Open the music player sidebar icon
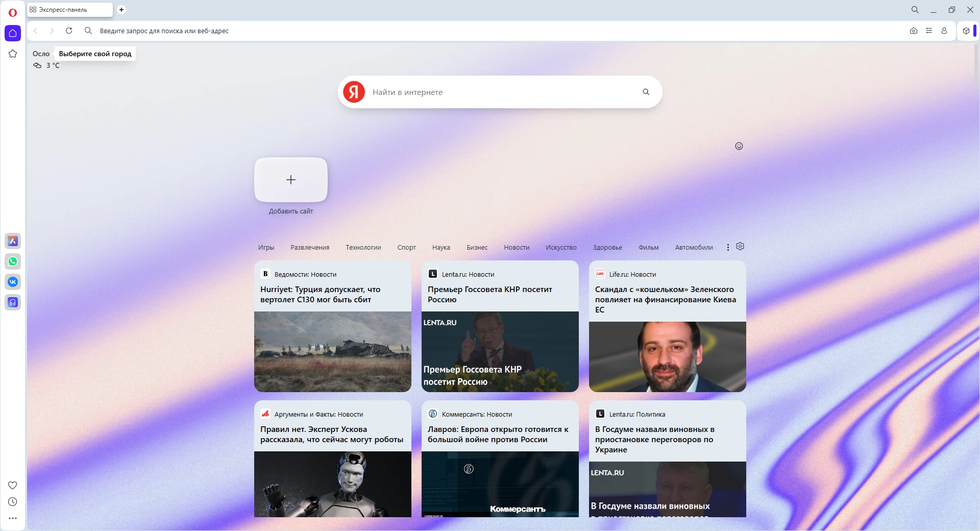The width and height of the screenshot is (980, 531). click(x=13, y=302)
